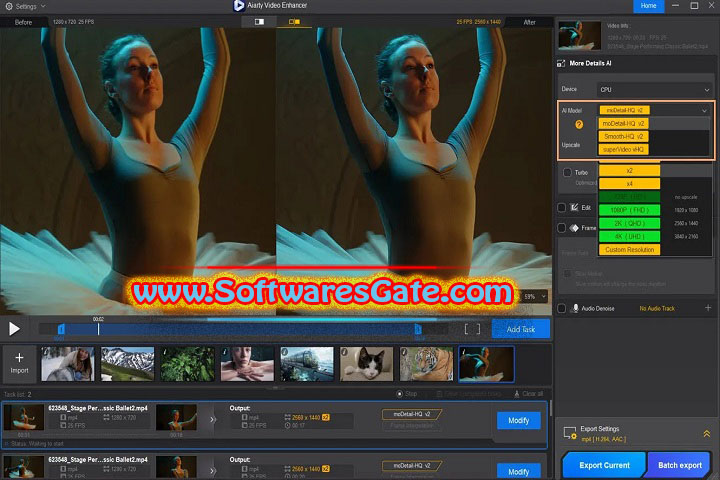This screenshot has width=720, height=480.
Task: Select Custom Resolution option
Action: 630,249
